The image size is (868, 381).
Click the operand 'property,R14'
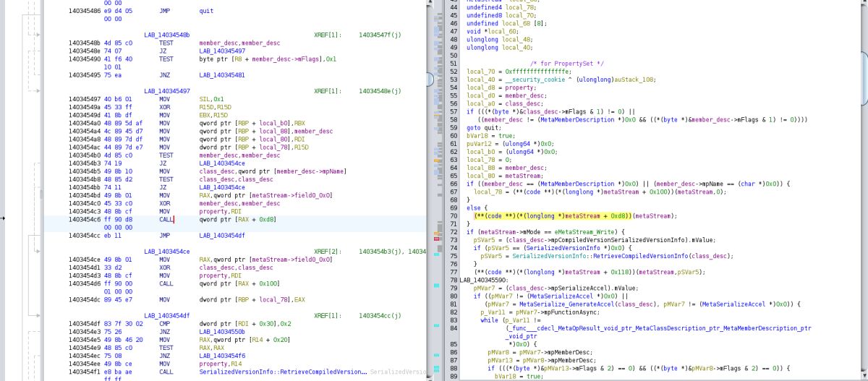coord(219,363)
